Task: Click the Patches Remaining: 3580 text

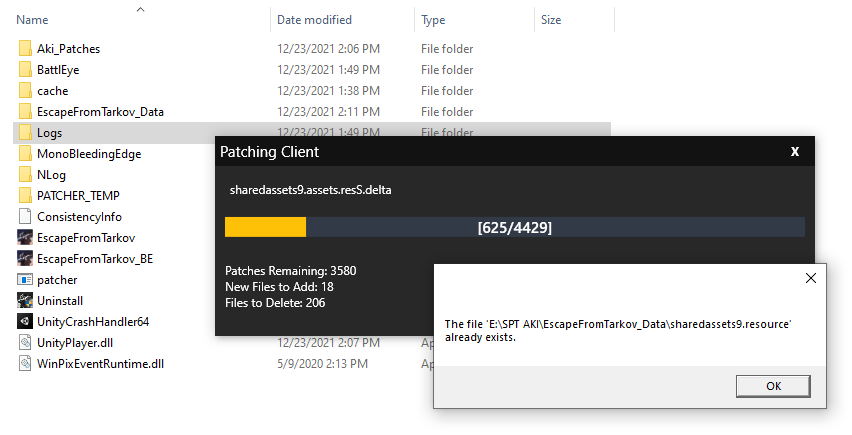Action: pyautogui.click(x=291, y=270)
